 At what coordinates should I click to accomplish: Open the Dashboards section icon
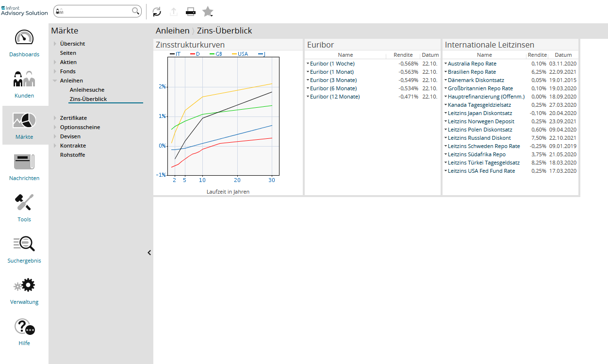[x=24, y=38]
